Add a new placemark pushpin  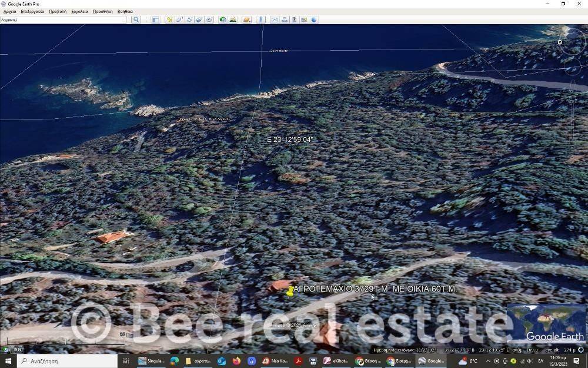pyautogui.click(x=170, y=19)
